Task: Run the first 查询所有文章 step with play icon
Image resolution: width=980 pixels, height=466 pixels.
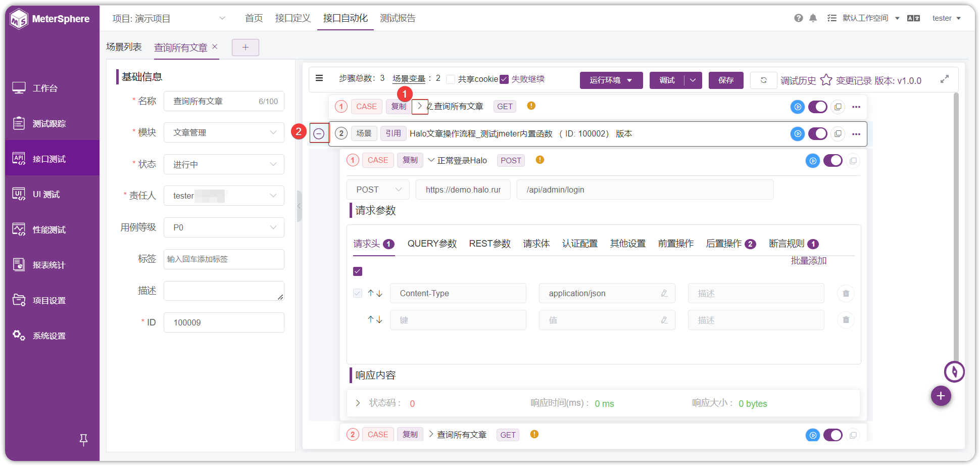Action: (797, 107)
